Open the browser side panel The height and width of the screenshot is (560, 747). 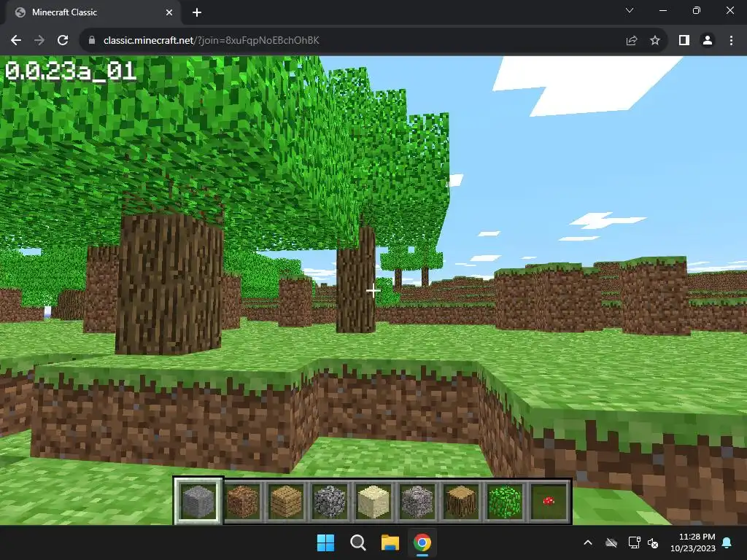click(x=684, y=41)
